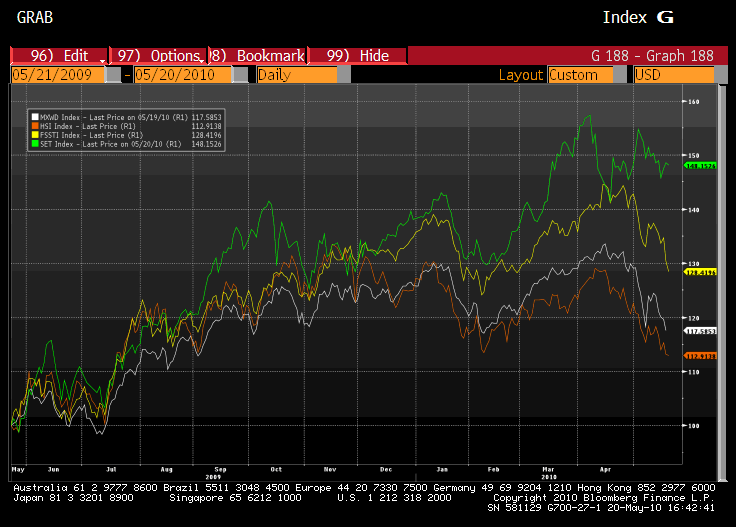Expand the Options menu dropdown arrow
736x527 pixels.
click(x=202, y=61)
